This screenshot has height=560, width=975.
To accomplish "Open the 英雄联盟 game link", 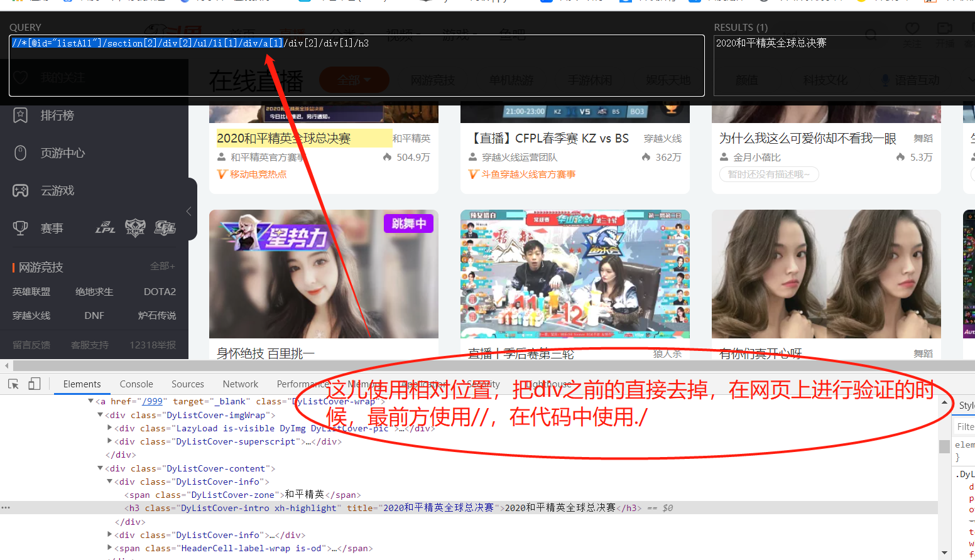I will coord(31,292).
